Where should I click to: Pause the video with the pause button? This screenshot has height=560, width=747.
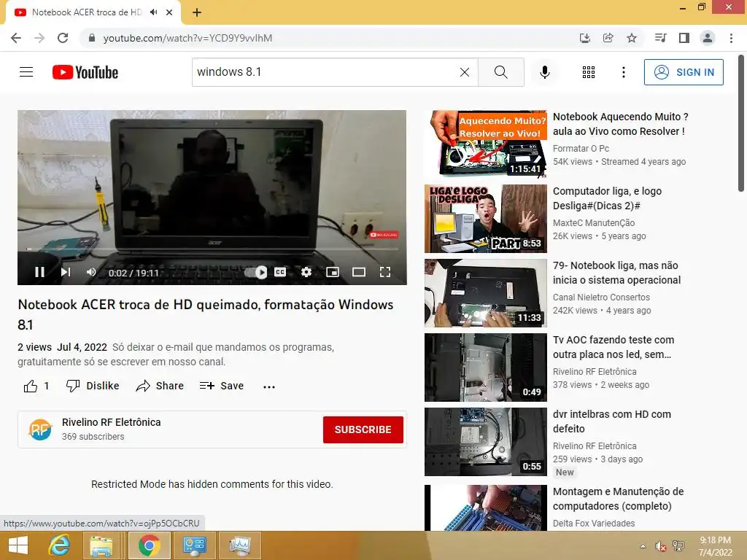pyautogui.click(x=39, y=272)
